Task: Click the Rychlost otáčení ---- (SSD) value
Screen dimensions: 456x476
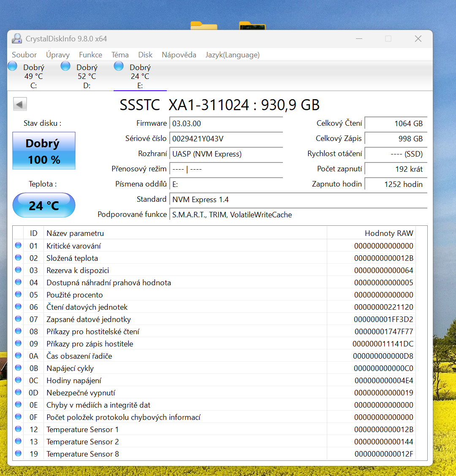Action: point(396,154)
